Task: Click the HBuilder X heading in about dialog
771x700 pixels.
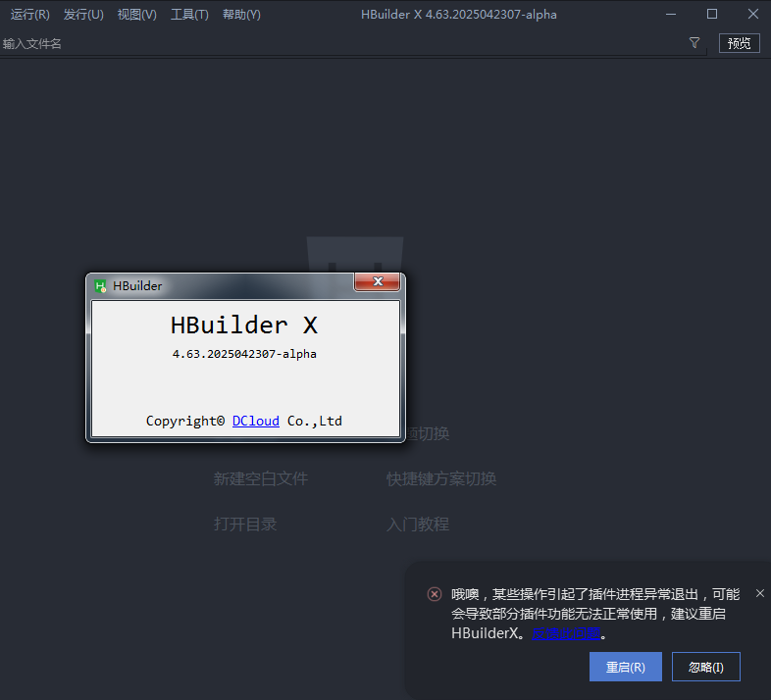Action: point(244,325)
